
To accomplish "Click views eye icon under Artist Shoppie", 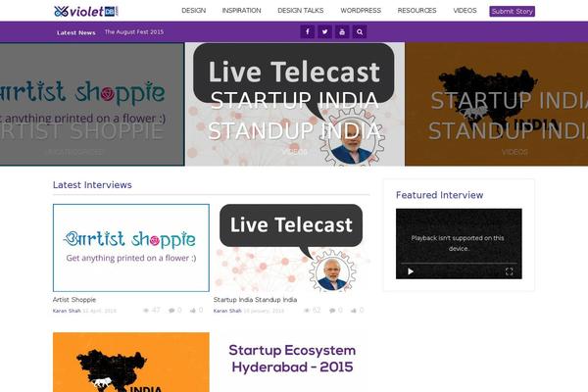I will tap(146, 311).
